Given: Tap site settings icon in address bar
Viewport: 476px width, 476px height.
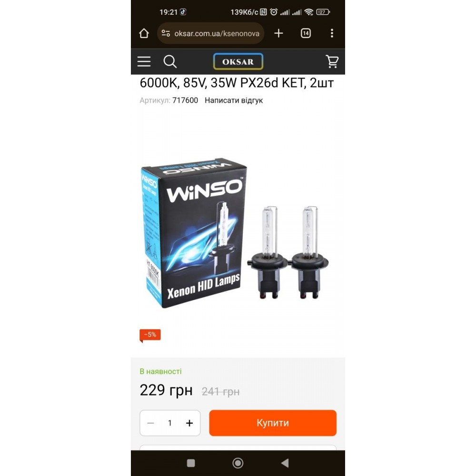Looking at the screenshot, I should pyautogui.click(x=166, y=33).
